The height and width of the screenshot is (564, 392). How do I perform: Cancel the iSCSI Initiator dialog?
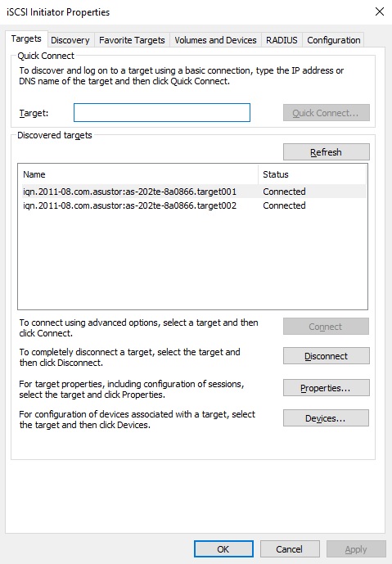290,549
